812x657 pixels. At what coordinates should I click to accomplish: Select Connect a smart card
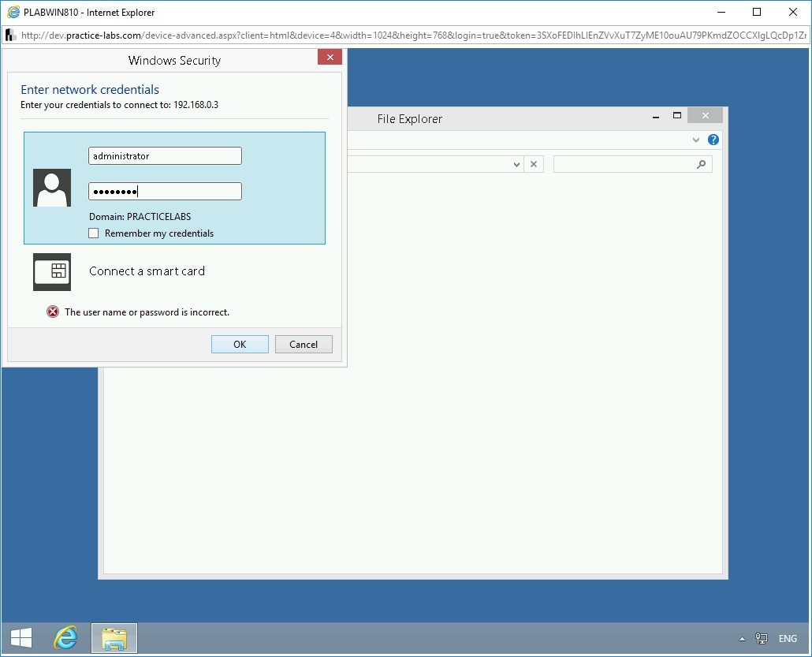[147, 271]
